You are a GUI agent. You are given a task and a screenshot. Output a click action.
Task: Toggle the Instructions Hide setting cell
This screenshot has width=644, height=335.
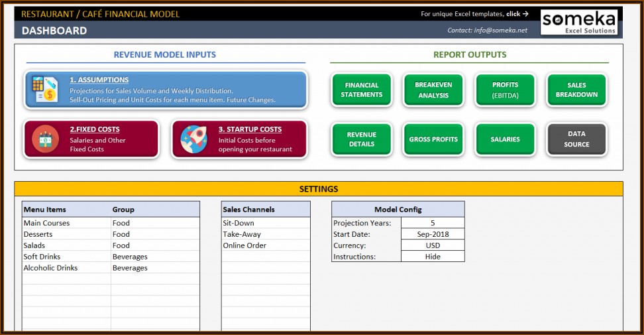click(433, 257)
